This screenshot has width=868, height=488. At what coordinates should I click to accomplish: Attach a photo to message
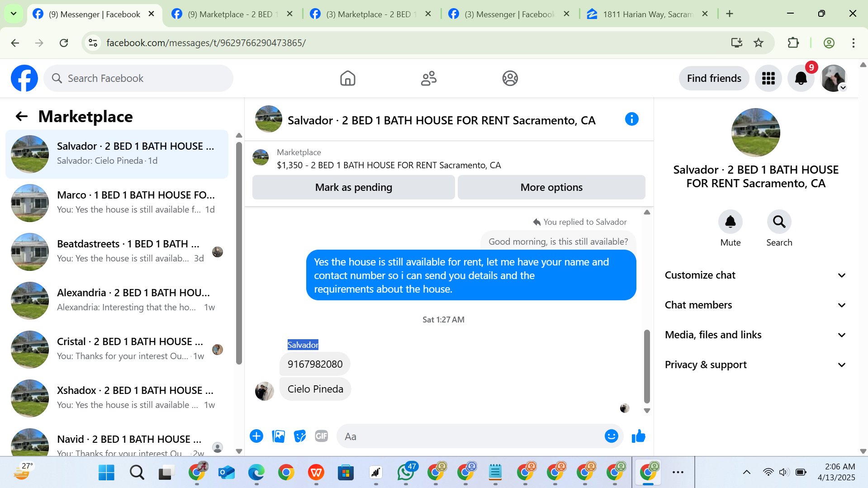click(278, 436)
